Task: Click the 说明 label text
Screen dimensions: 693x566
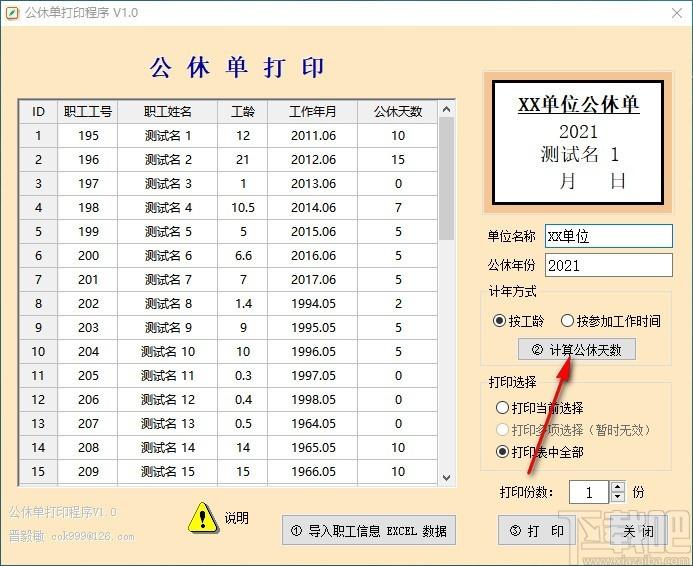Action: tap(236, 517)
